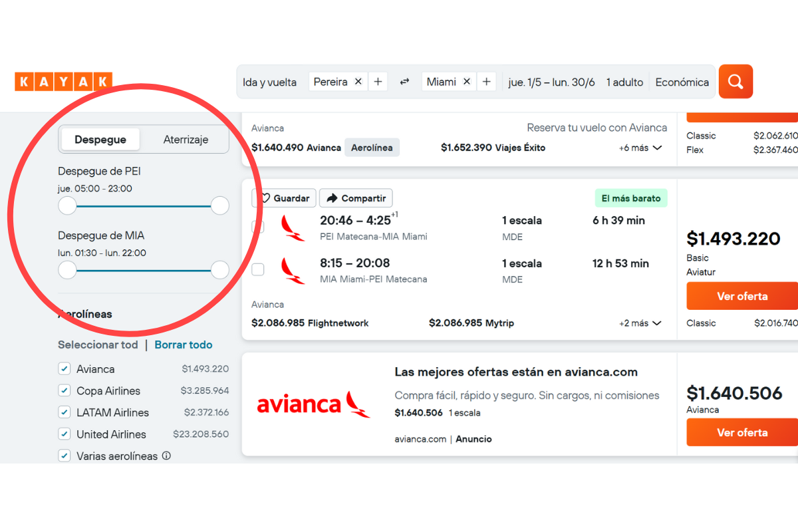Swap origin and destination arrows
The width and height of the screenshot is (798, 532).
404,82
